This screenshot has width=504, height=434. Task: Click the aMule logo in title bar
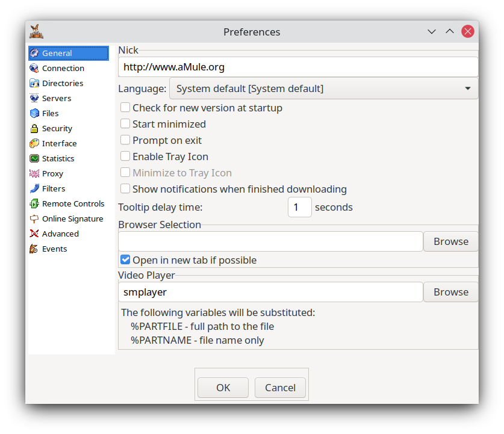tap(36, 31)
